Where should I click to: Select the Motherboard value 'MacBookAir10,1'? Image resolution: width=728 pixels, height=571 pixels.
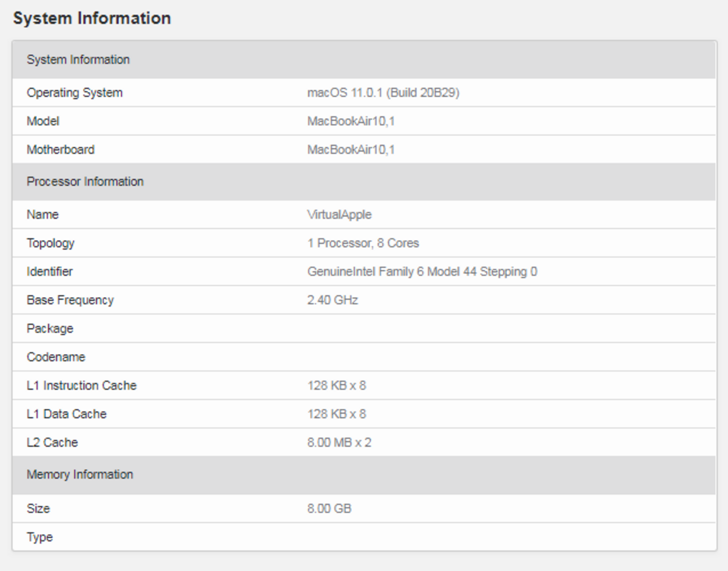coord(351,150)
